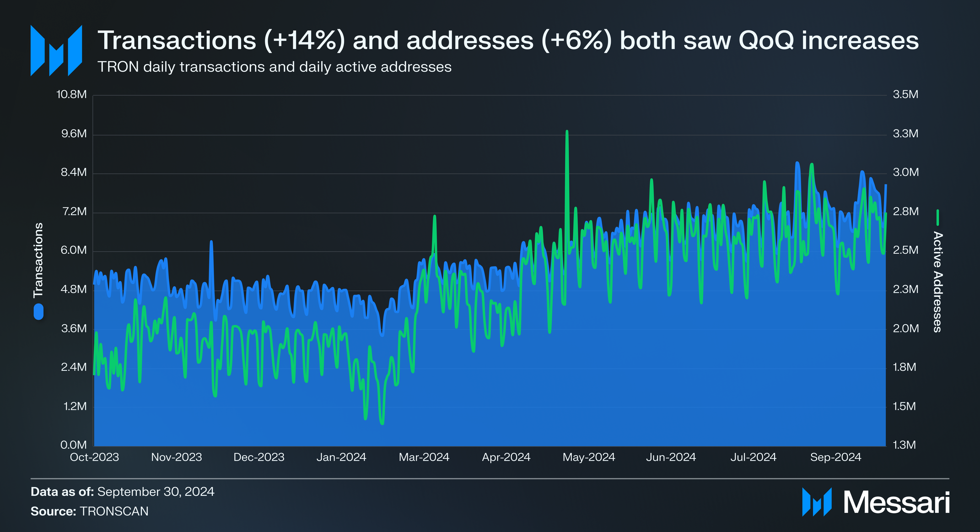Click the 6.0M left axis tick label
Viewport: 980px width, 532px height.
(x=73, y=250)
